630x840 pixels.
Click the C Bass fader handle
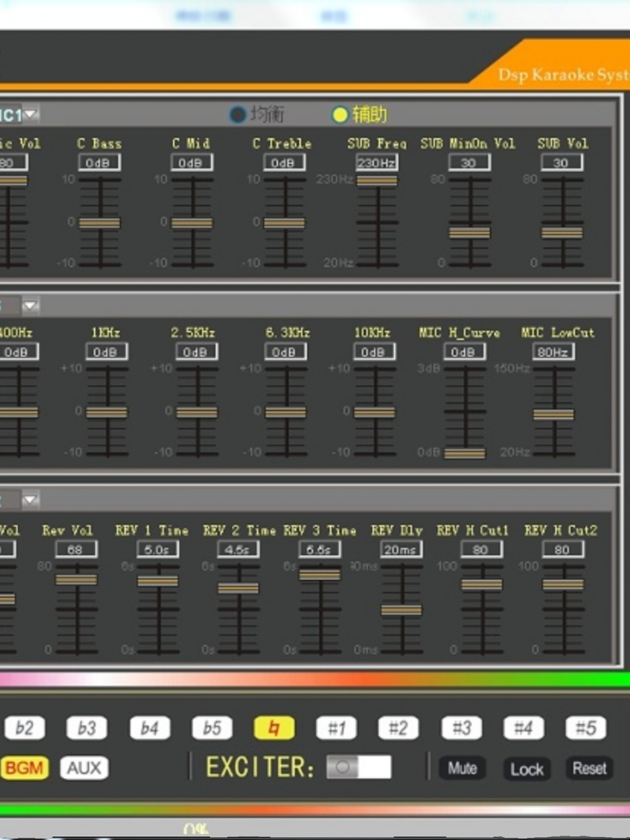point(100,223)
